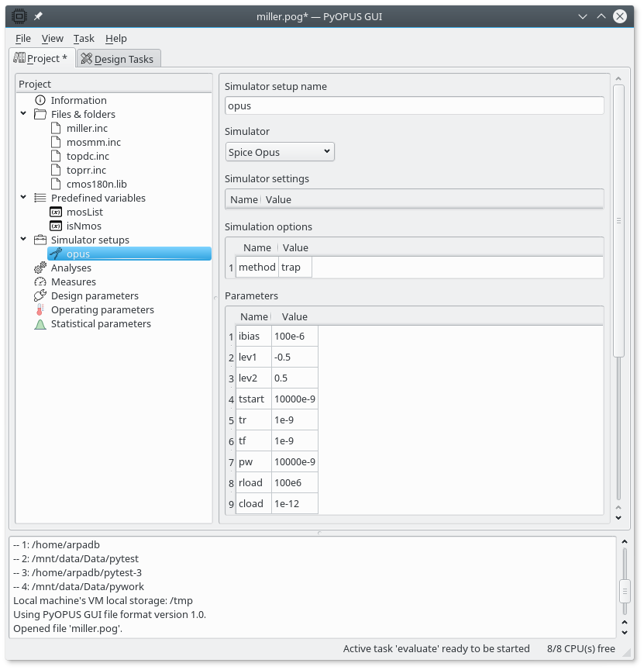644x670 pixels.
Task: Select the opus simulator setup item
Action: coord(77,254)
